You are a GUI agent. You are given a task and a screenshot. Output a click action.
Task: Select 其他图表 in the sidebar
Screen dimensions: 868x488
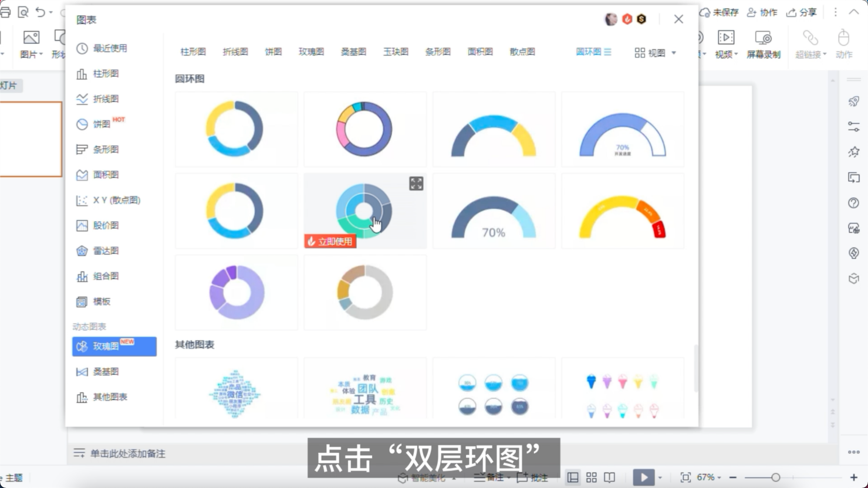pos(102,397)
